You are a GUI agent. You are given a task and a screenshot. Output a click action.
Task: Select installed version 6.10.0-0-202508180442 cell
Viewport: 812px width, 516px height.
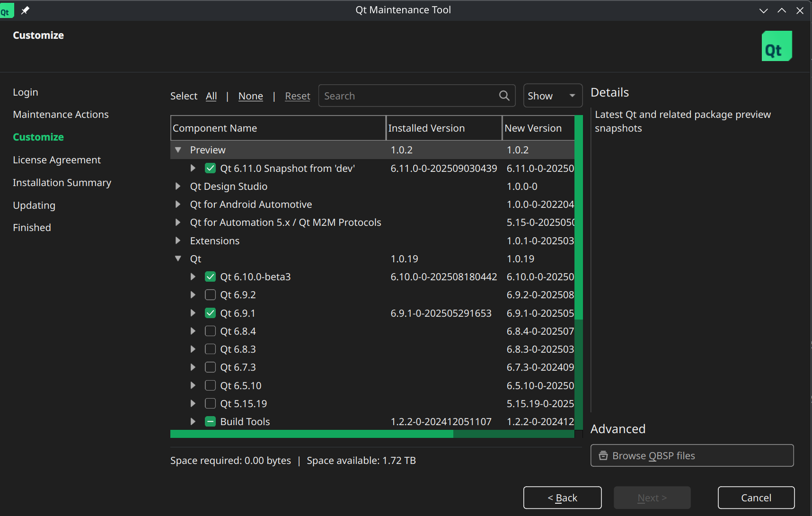click(444, 276)
